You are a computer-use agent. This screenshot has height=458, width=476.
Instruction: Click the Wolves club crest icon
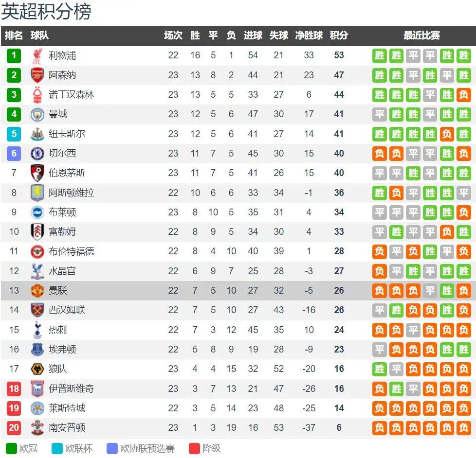[37, 369]
